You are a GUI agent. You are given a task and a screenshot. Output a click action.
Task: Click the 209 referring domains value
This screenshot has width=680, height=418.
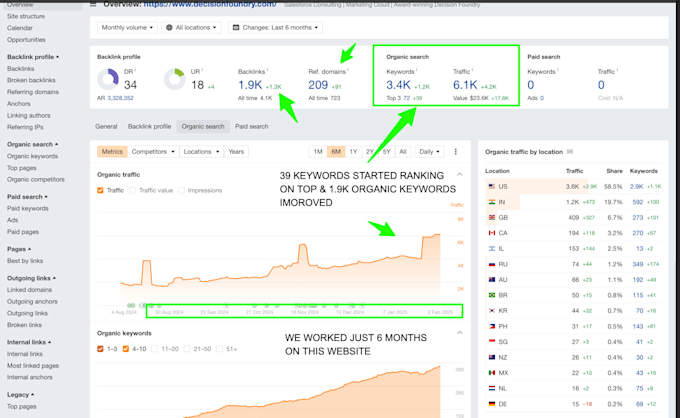tap(318, 85)
